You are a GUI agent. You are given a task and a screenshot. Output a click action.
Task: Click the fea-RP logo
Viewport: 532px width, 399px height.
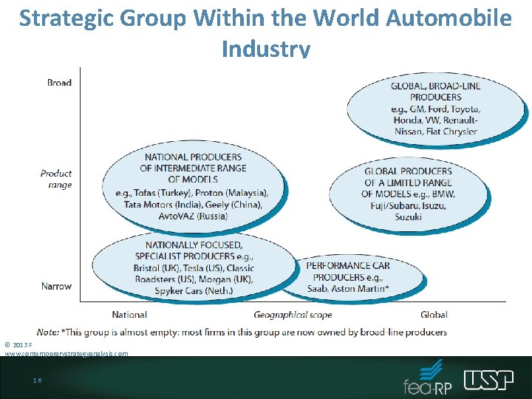[428, 378]
